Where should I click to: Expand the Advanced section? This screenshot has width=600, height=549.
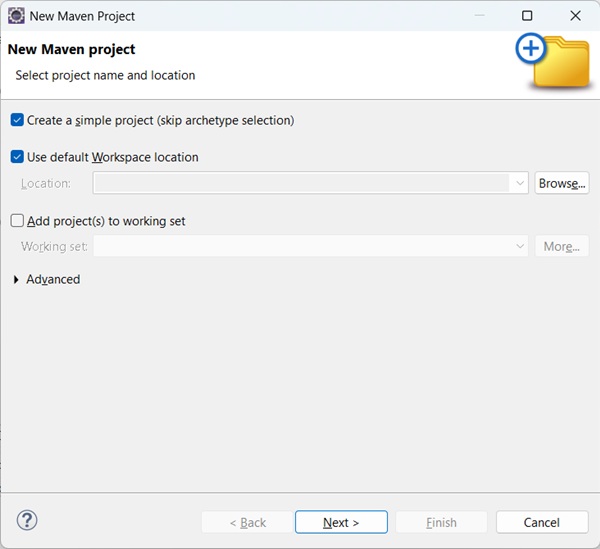tap(17, 280)
